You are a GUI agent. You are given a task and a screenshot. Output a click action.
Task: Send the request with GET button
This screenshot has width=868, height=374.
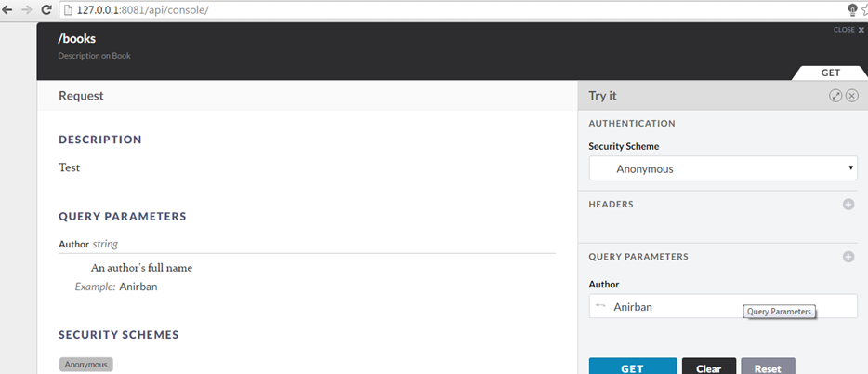[x=633, y=367]
